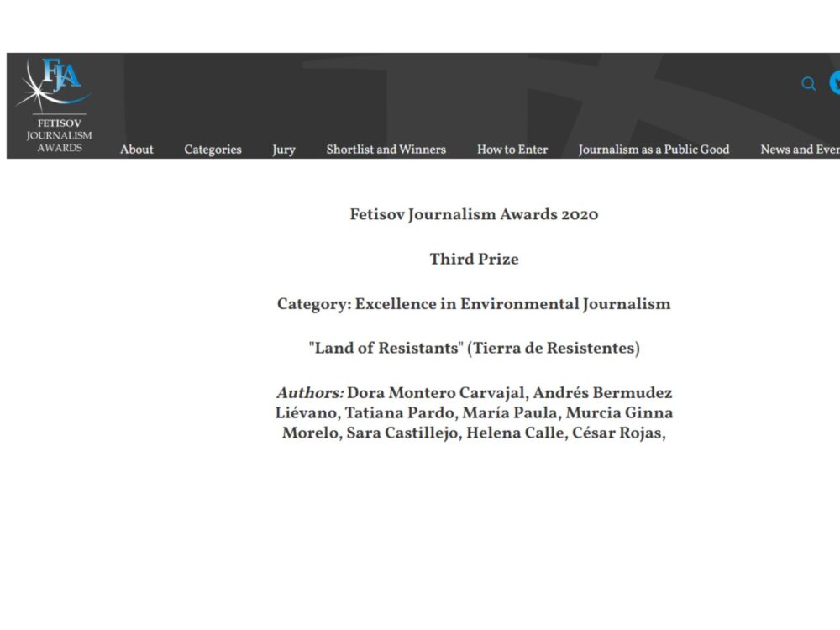
Task: Click the name César Rojas
Action: [617, 433]
